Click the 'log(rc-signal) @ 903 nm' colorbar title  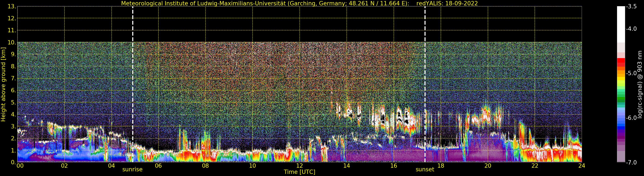[x=640, y=84]
